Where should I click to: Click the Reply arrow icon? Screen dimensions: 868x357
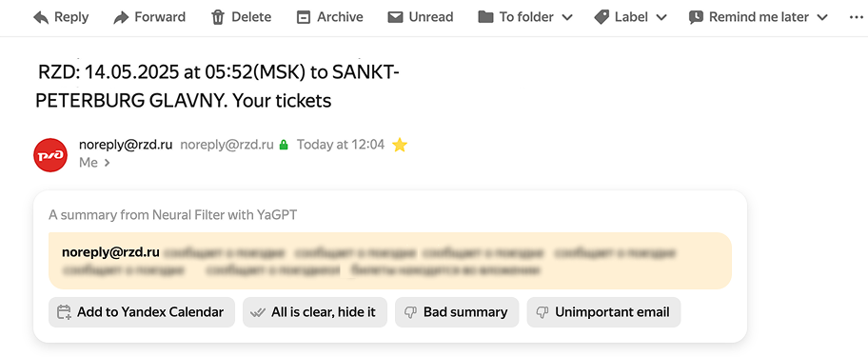pos(41,18)
